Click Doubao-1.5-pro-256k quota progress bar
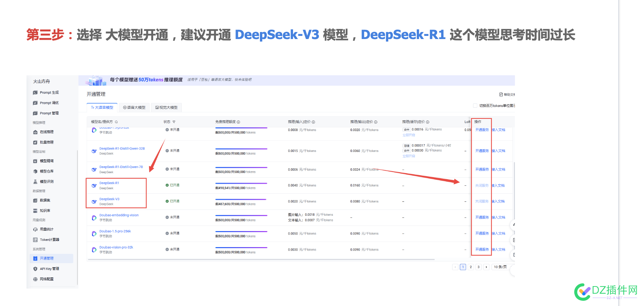The image size is (644, 306). (x=241, y=231)
